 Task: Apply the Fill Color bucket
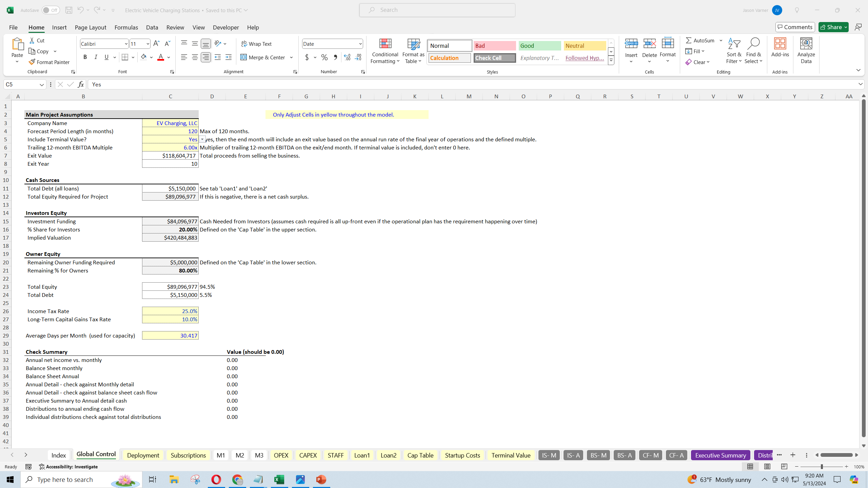pyautogui.click(x=144, y=57)
